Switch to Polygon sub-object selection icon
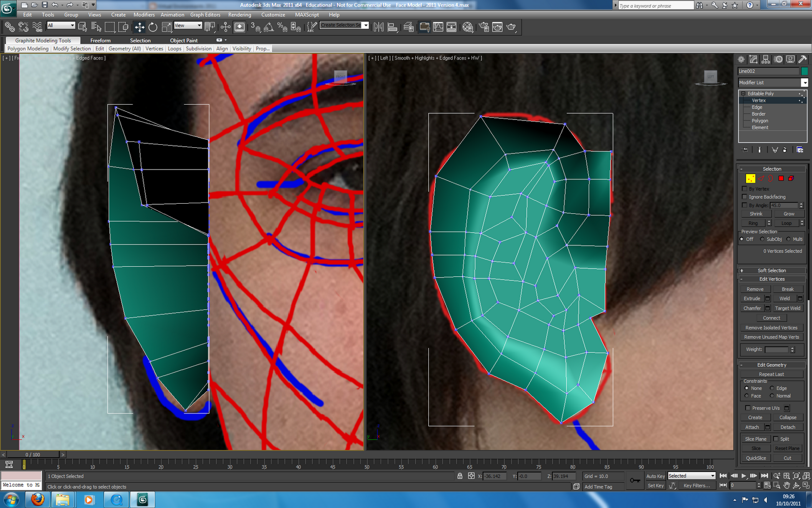 (x=781, y=178)
